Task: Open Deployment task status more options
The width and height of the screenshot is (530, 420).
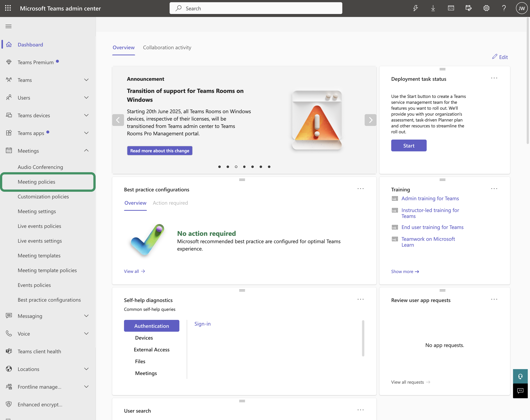Action: point(494,78)
